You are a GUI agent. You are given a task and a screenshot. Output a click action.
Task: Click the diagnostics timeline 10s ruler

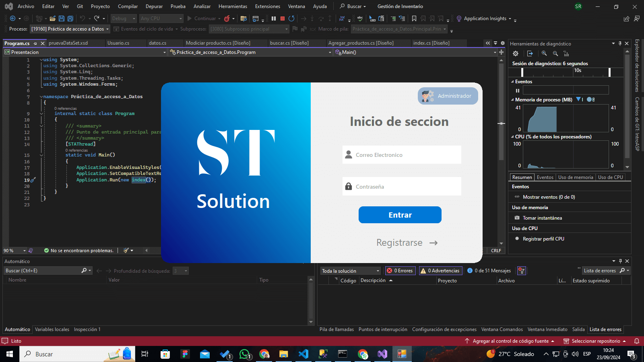pos(566,72)
